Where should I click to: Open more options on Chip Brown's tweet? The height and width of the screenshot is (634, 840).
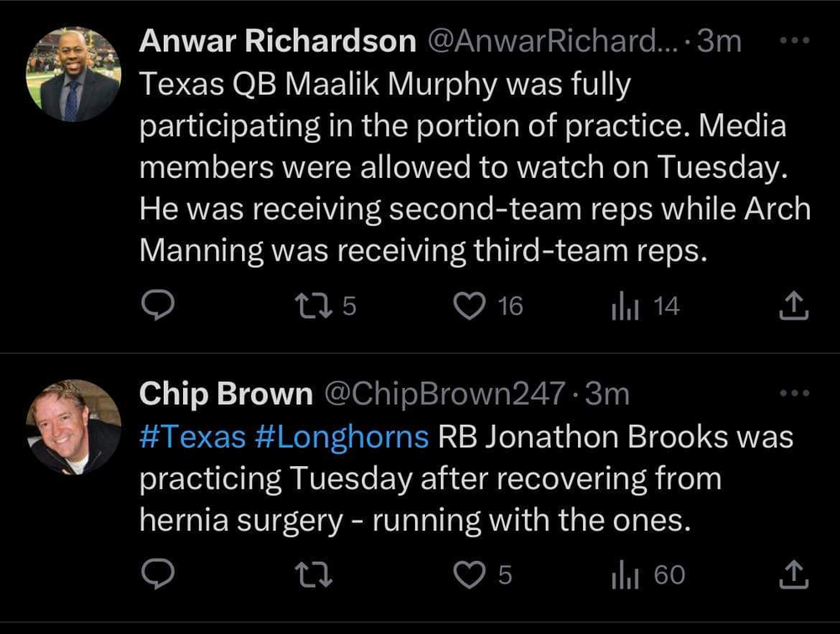[793, 393]
